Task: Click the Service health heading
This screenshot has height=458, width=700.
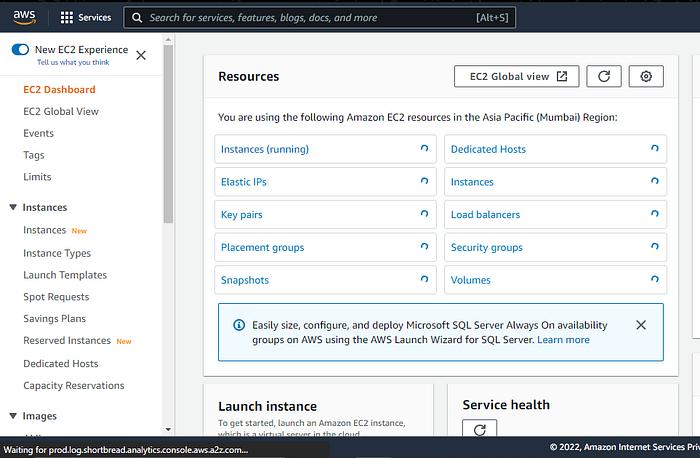Action: (506, 404)
